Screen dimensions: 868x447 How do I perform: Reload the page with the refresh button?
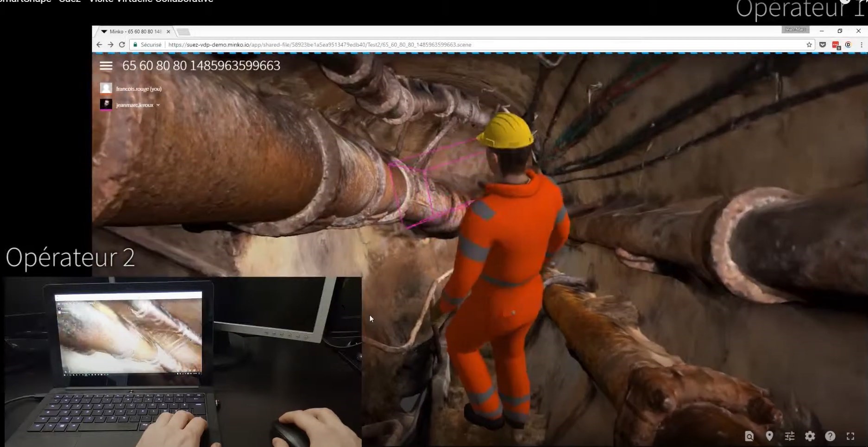coord(122,45)
